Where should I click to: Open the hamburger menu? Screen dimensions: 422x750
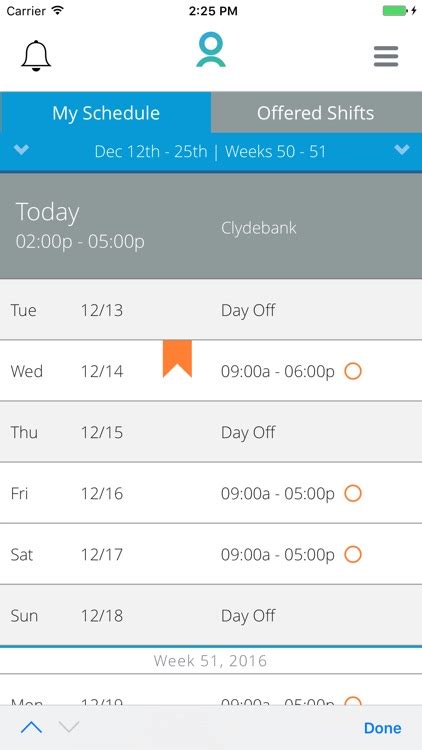click(x=386, y=56)
